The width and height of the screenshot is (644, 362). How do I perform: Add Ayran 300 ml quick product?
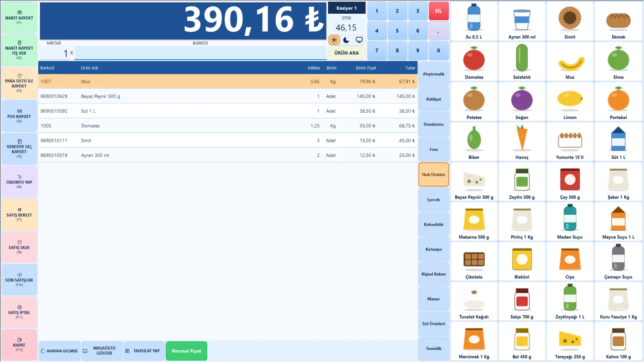[522, 21]
